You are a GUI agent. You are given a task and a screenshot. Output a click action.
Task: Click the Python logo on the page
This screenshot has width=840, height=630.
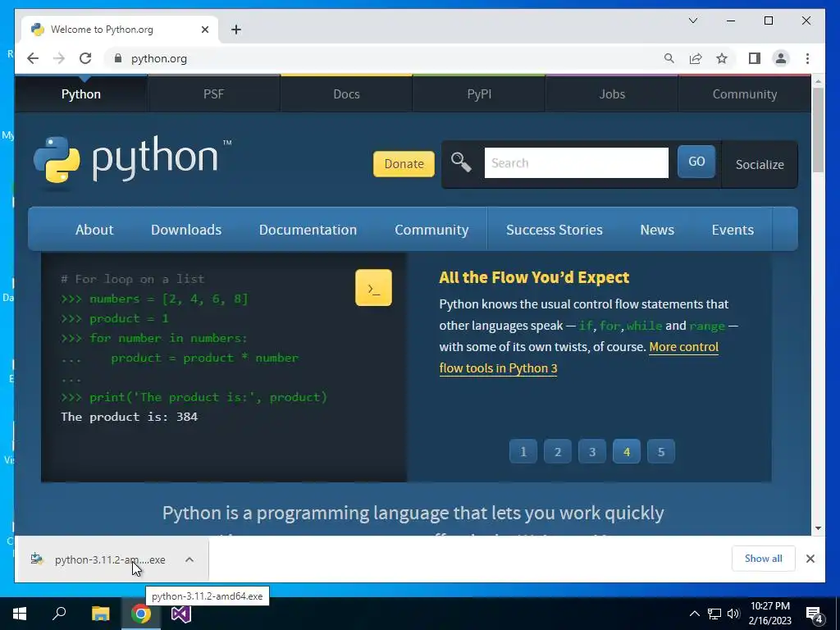coord(132,160)
